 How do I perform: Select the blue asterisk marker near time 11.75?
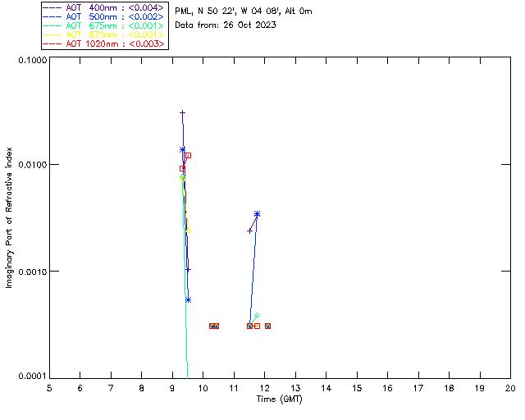coord(257,213)
